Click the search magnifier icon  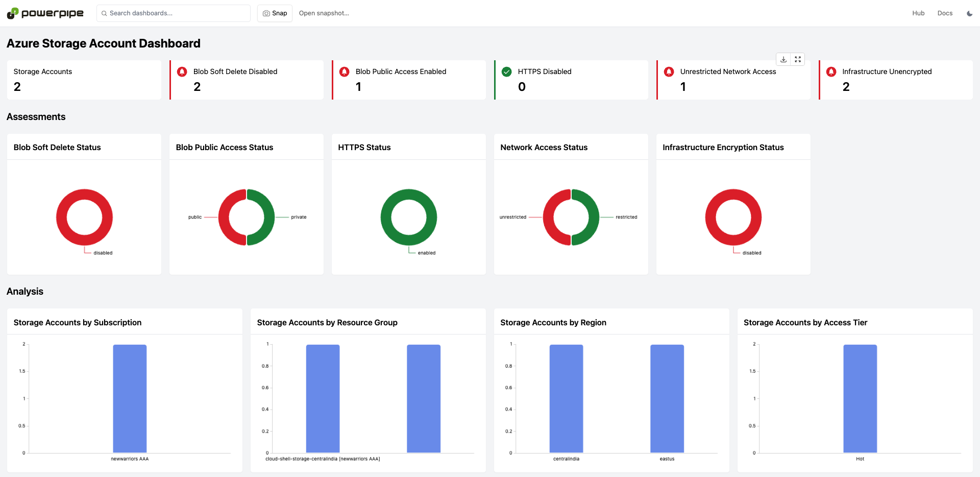coord(104,13)
